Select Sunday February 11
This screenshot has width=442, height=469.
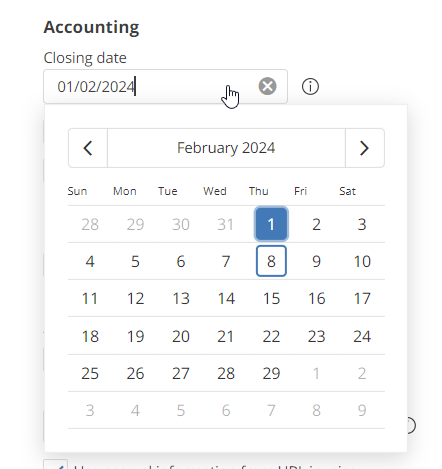(x=90, y=298)
